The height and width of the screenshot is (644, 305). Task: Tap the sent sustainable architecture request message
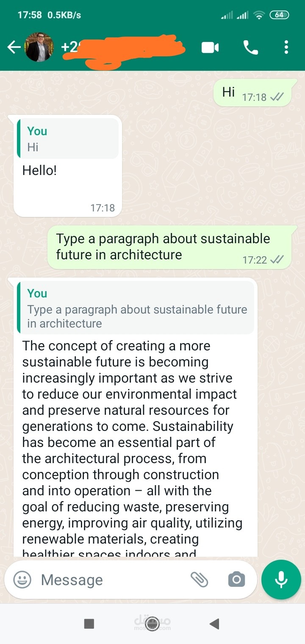(x=169, y=247)
